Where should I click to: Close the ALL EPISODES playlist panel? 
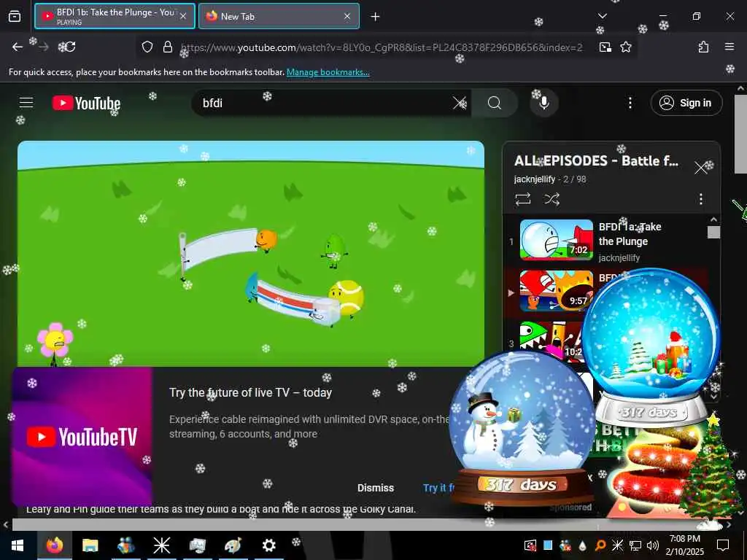tap(700, 168)
